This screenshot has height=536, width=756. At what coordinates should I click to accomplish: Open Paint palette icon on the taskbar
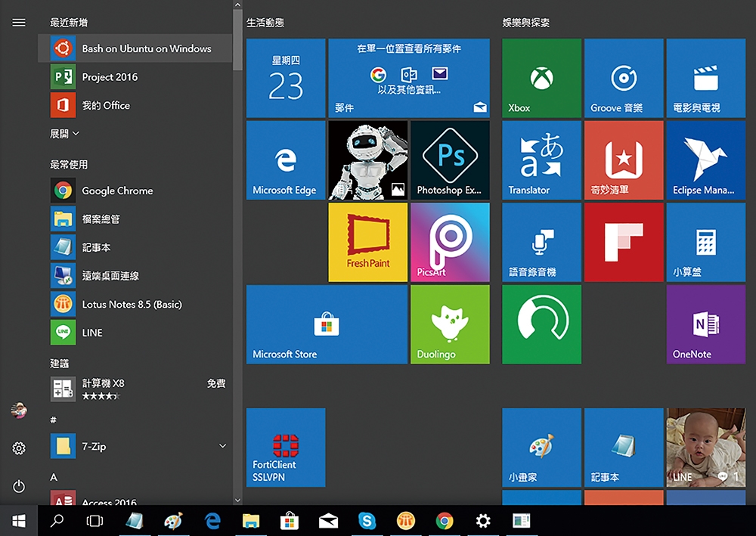[x=174, y=521]
